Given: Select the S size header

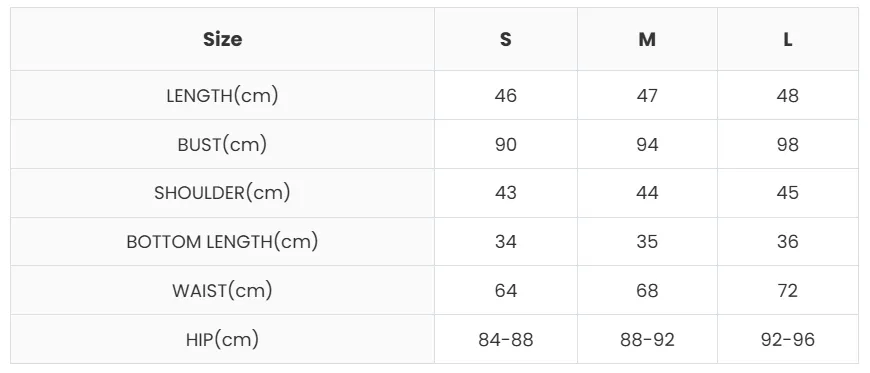Looking at the screenshot, I should click(505, 39).
